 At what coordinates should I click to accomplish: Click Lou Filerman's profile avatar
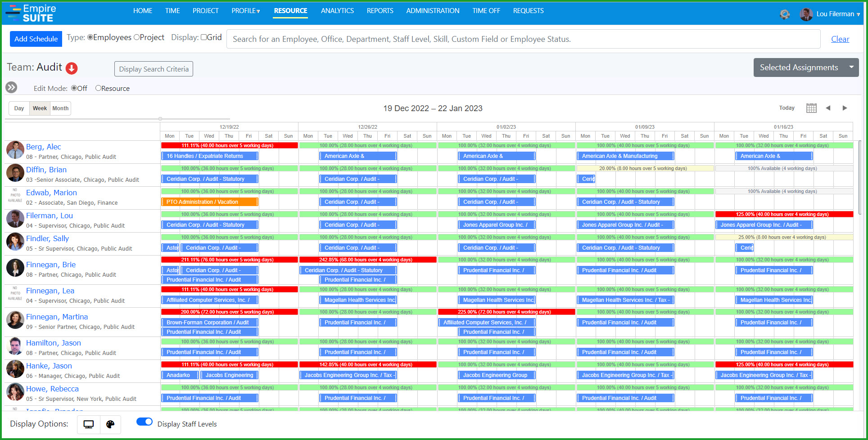pyautogui.click(x=806, y=14)
